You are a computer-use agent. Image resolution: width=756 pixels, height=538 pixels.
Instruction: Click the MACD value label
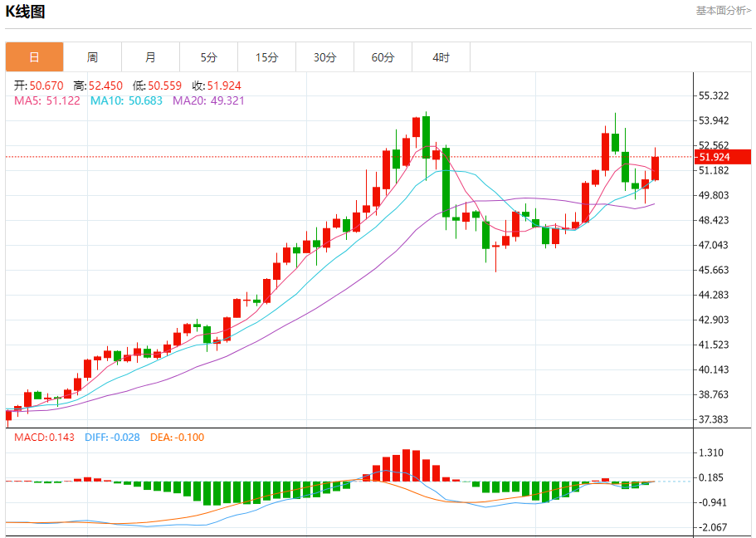click(x=44, y=438)
